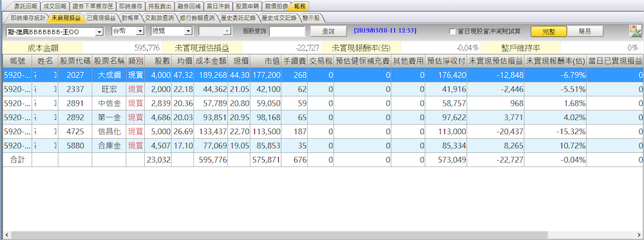The width and height of the screenshot is (644, 240).
Task: Sort by 未實現預估損益 column header
Action: pyautogui.click(x=496, y=61)
